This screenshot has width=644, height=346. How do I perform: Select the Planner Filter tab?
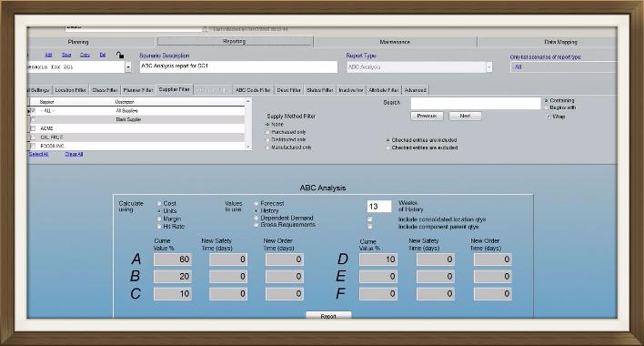pos(138,90)
